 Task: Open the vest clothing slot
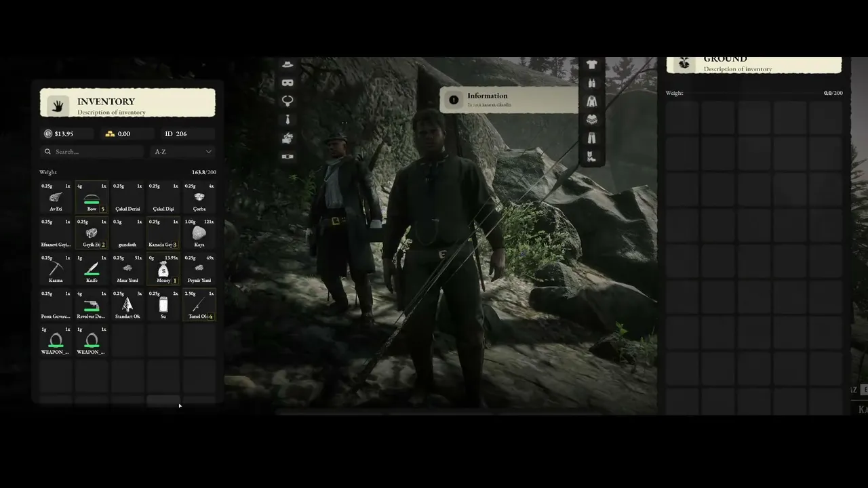pyautogui.click(x=592, y=83)
